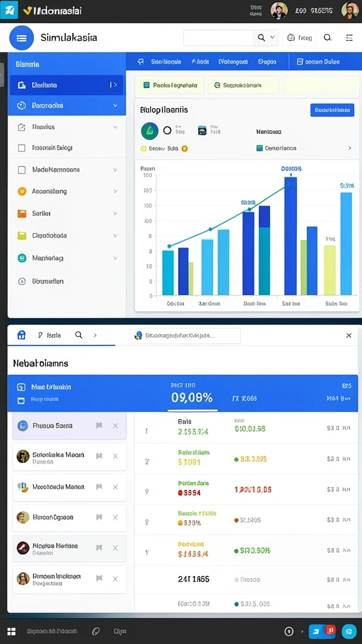This screenshot has height=644, width=362.
Task: Open the dropdown arrow beside search field
Action: click(x=273, y=38)
